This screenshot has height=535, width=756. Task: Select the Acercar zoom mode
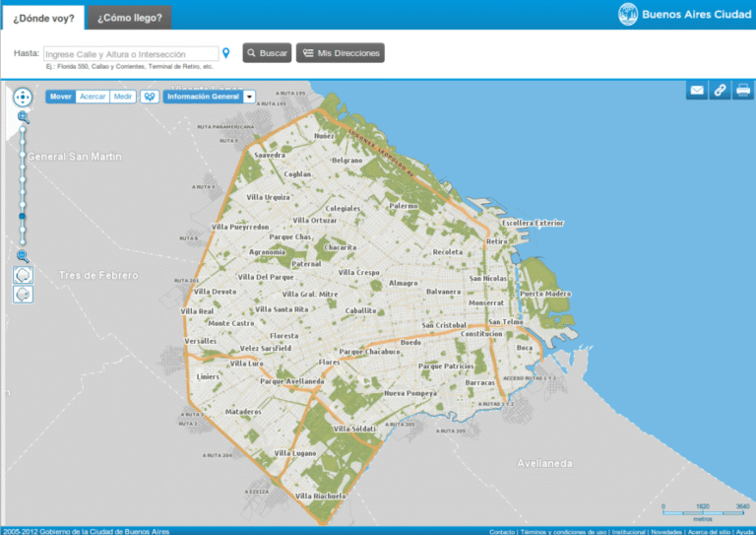(x=93, y=97)
